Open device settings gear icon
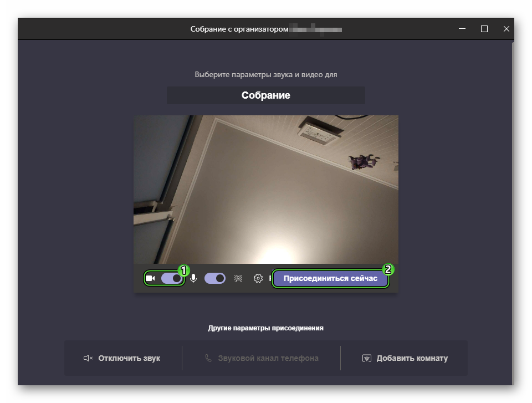Screen dimensions: 532x403 tap(258, 278)
